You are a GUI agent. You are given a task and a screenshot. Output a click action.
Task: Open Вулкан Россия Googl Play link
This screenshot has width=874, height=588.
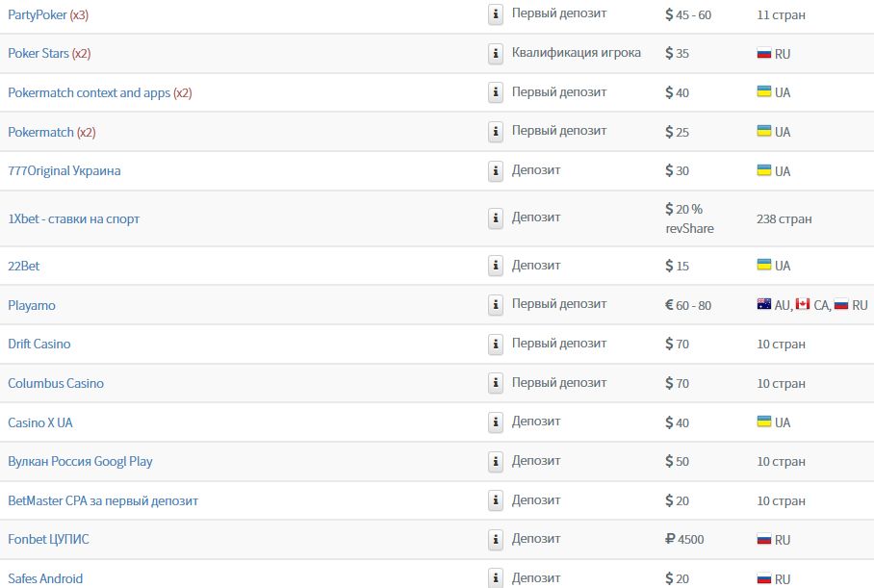80,462
